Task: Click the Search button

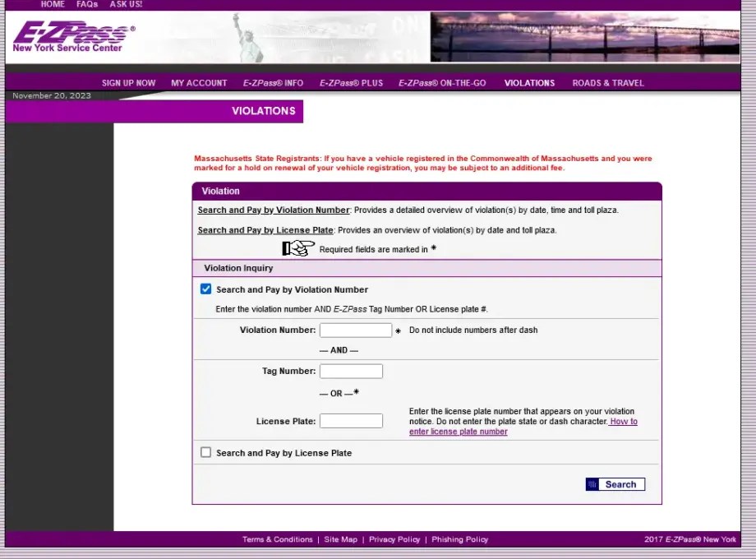Action: tap(615, 484)
